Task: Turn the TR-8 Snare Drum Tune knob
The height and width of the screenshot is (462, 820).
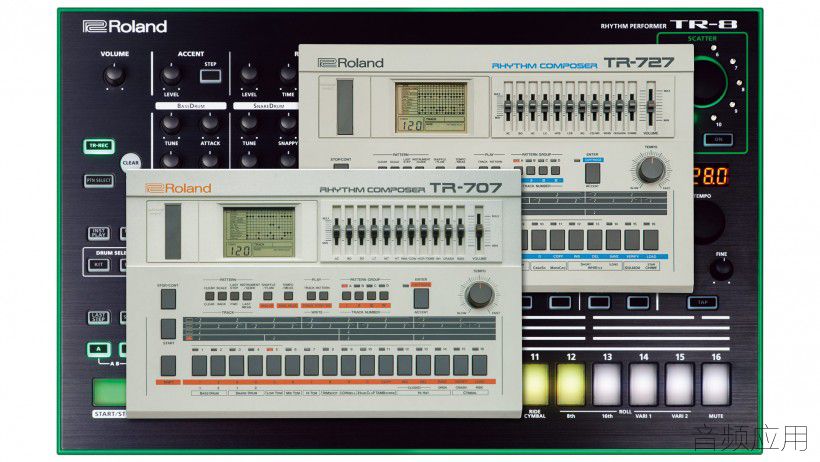Action: pyautogui.click(x=249, y=125)
